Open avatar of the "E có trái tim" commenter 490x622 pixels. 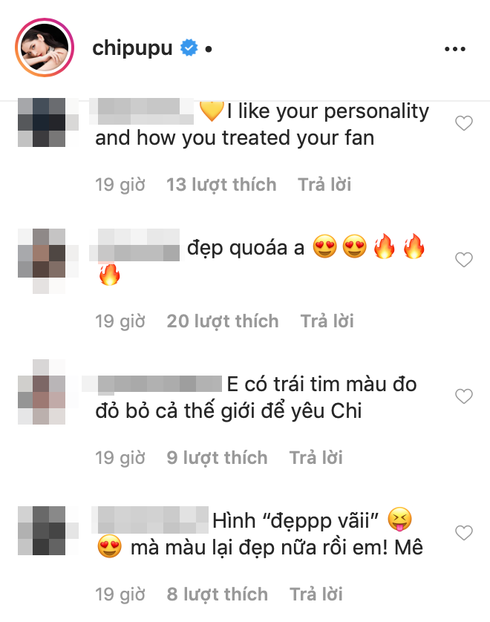point(42,392)
